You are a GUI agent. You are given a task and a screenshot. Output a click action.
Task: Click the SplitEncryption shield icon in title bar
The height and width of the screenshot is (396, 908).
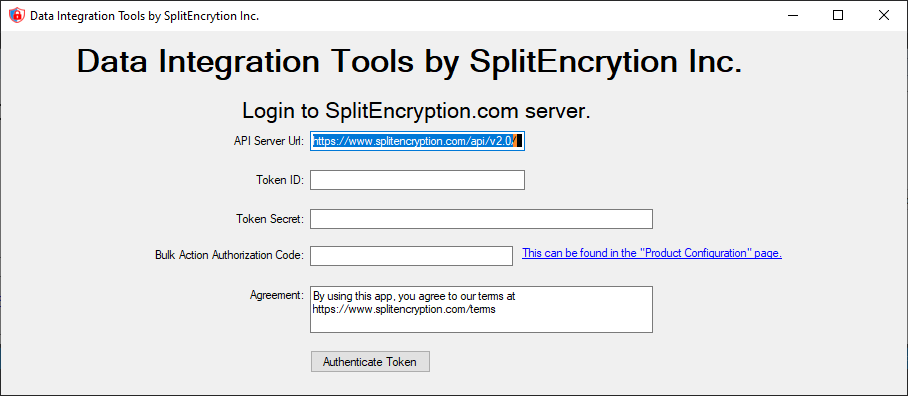click(x=17, y=16)
